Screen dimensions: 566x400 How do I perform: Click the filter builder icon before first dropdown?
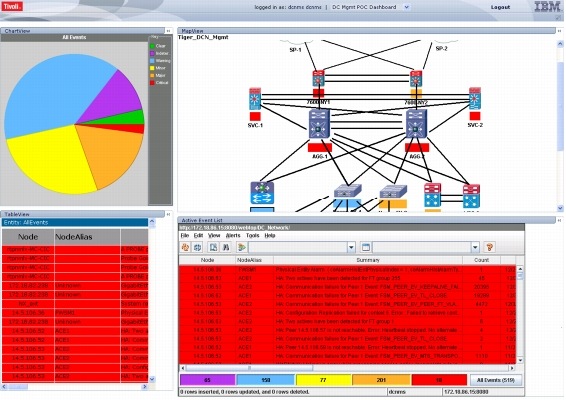[x=241, y=247]
